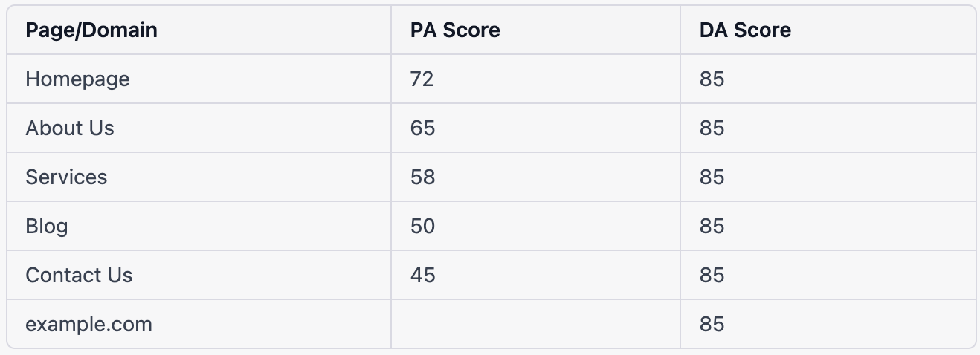
Task: Click the Page/Domain column header
Action: tap(91, 30)
